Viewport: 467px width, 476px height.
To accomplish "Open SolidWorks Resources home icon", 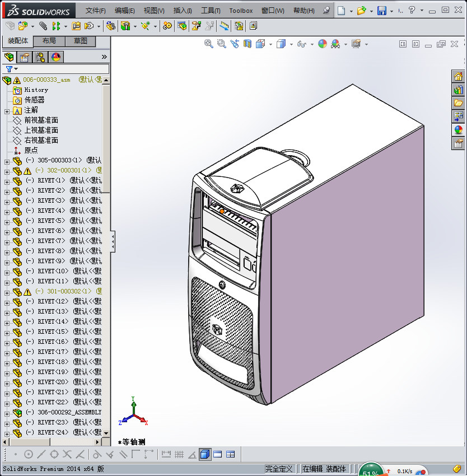I will [x=458, y=76].
